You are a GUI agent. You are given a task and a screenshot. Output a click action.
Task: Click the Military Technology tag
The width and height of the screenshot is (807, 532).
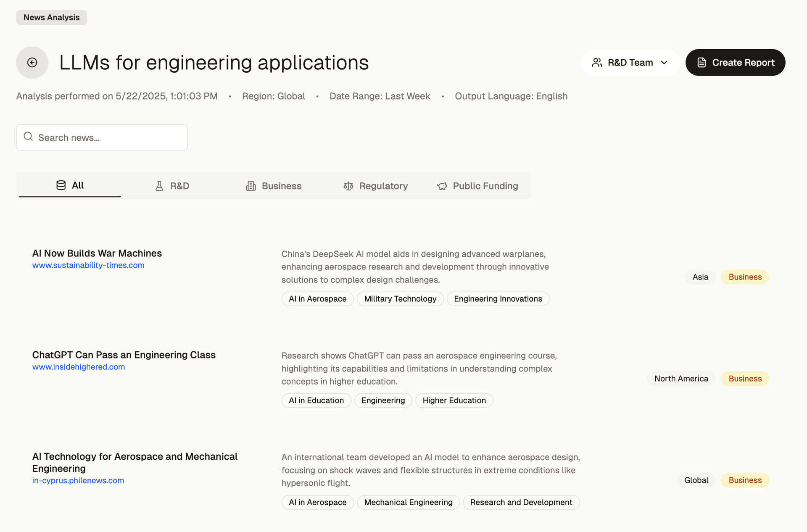[x=400, y=299]
